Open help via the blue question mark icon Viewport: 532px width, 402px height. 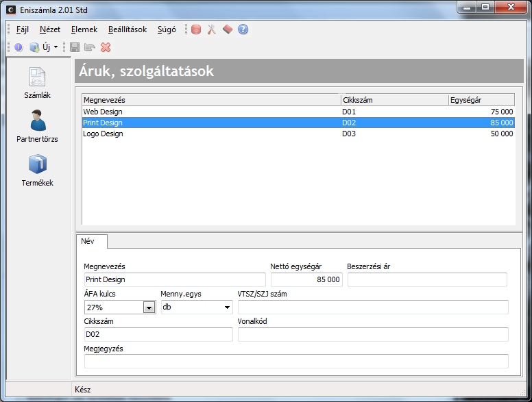(243, 29)
